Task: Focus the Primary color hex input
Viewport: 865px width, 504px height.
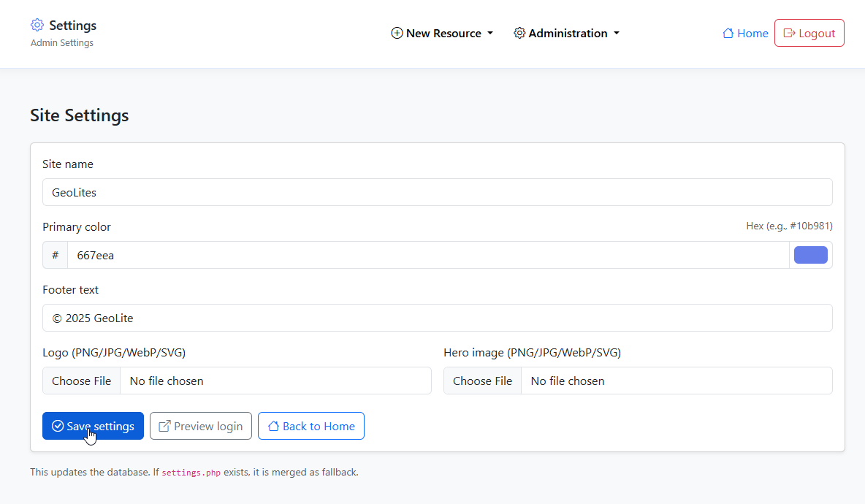Action: click(427, 255)
